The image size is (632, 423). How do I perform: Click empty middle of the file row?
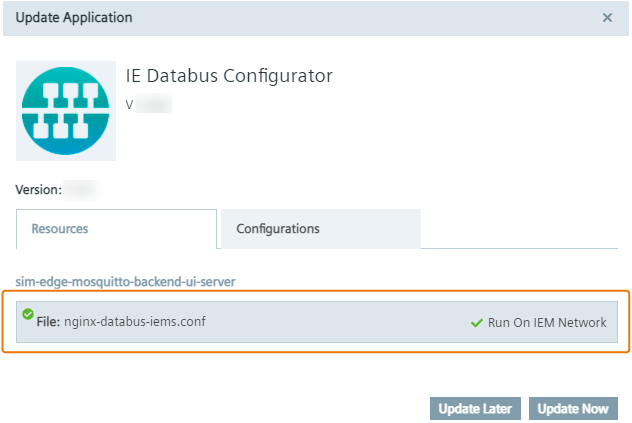(340, 322)
